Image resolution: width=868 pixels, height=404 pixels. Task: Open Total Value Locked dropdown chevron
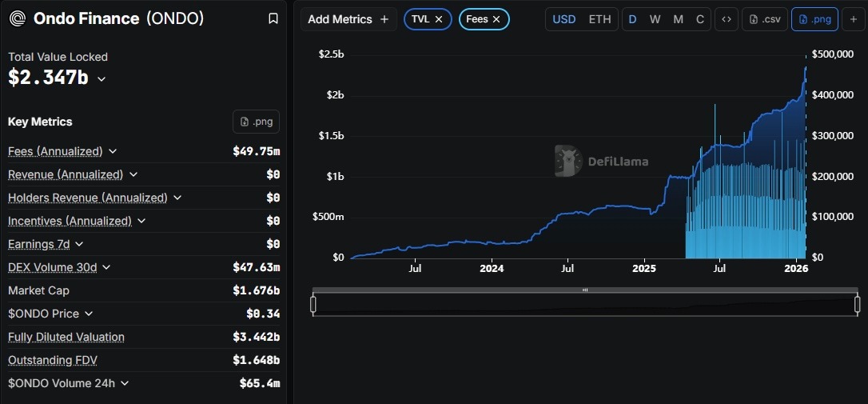tap(102, 78)
